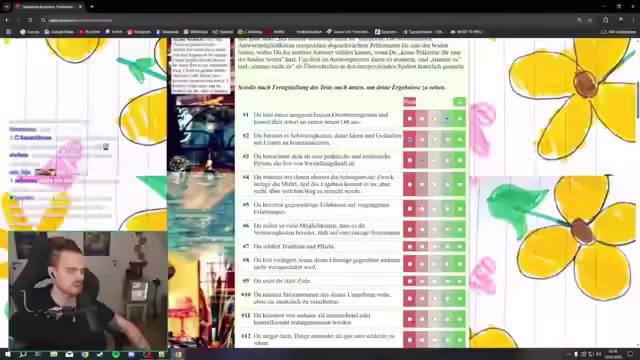
Task: Reload the page with the refresh icon
Action: tap(30, 20)
